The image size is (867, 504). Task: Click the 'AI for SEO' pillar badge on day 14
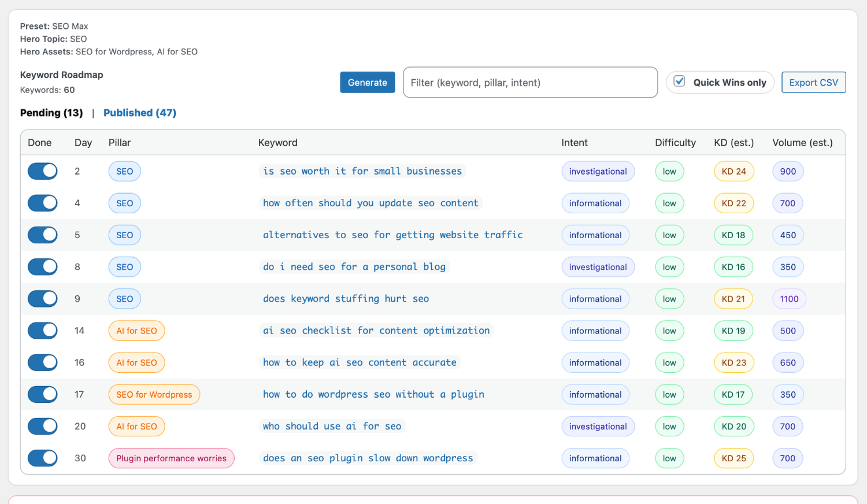(x=136, y=331)
